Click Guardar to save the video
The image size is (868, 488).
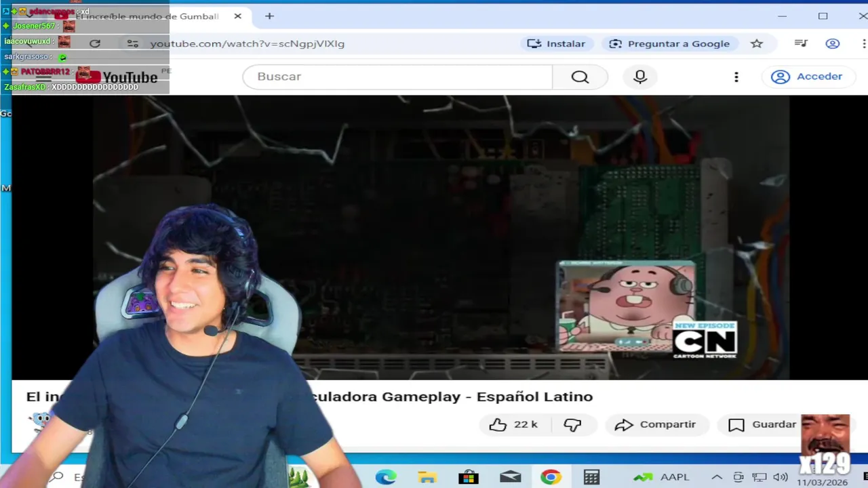762,424
